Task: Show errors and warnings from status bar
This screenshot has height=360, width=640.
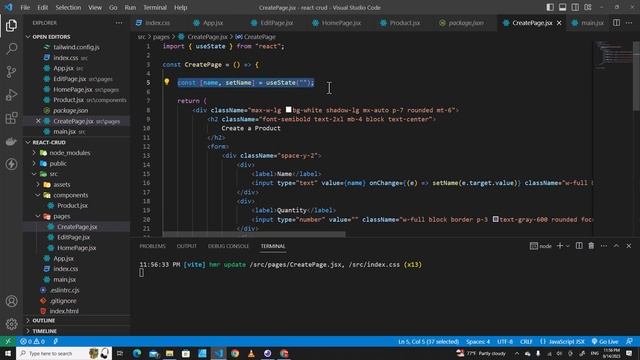Action: click(x=32, y=341)
